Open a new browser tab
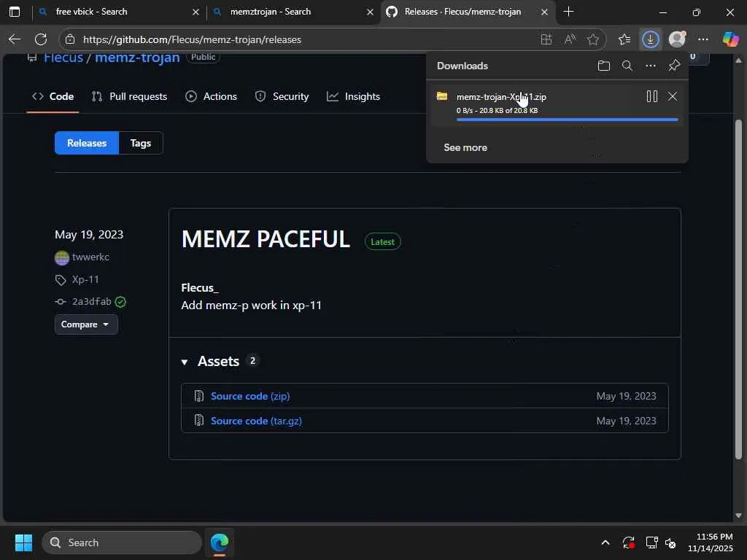The image size is (747, 560). pos(568,12)
